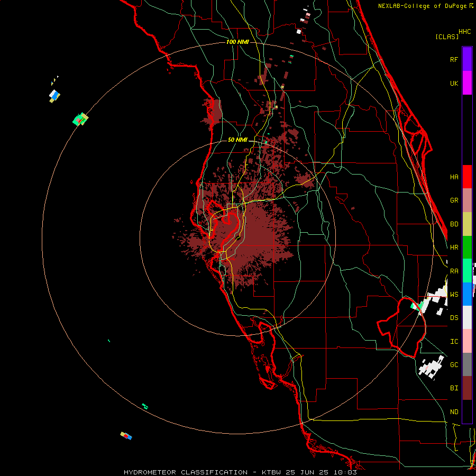Viewport: 476px width, 476px height.
Task: Click the 'IC' legend label
Action: coord(454,342)
